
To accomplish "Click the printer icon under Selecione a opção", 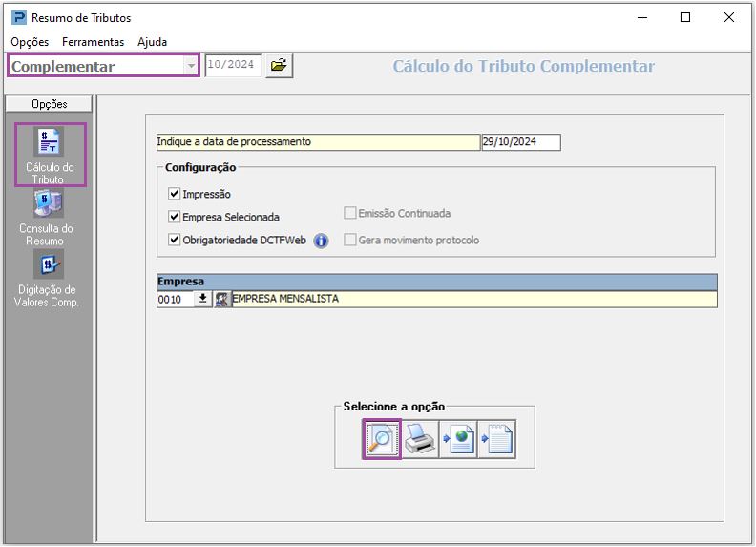I will (420, 439).
